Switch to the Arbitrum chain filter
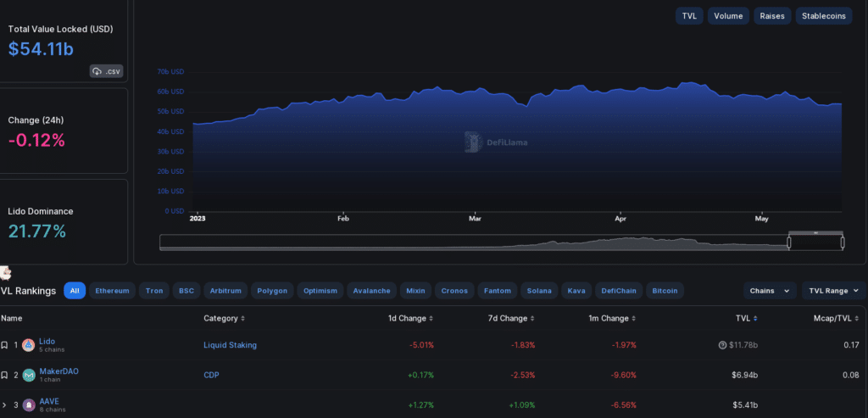 click(225, 291)
